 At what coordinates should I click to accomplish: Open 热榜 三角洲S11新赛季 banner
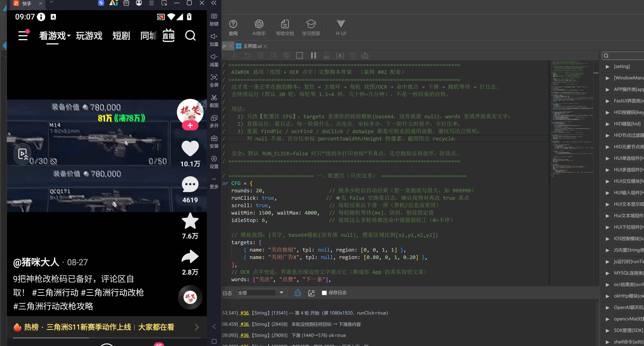coord(106,327)
